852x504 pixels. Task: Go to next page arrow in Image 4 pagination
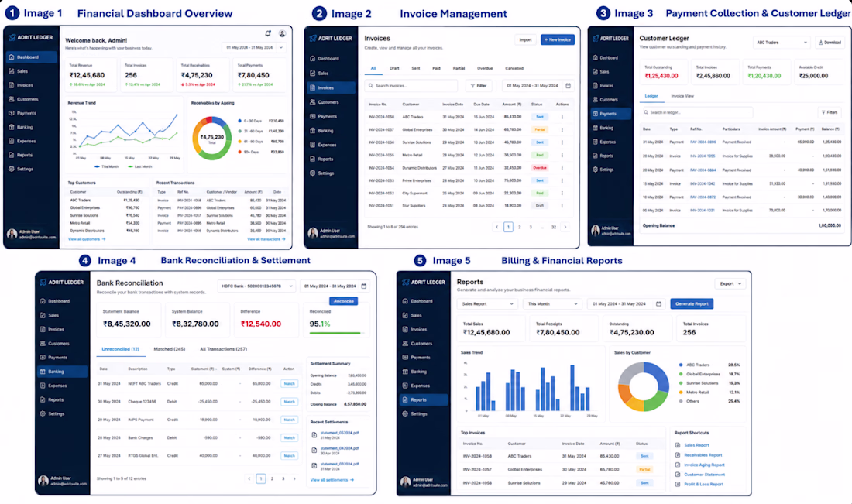pos(294,479)
